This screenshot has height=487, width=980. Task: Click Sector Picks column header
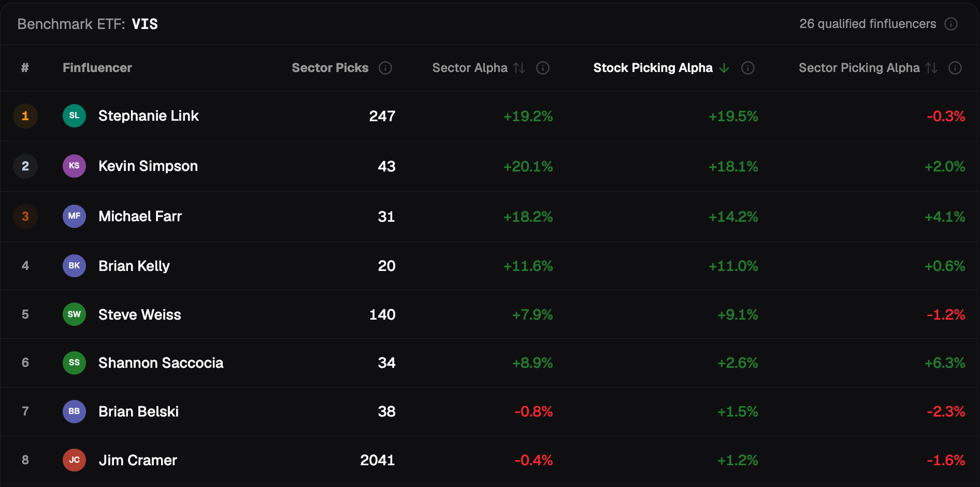(x=330, y=68)
